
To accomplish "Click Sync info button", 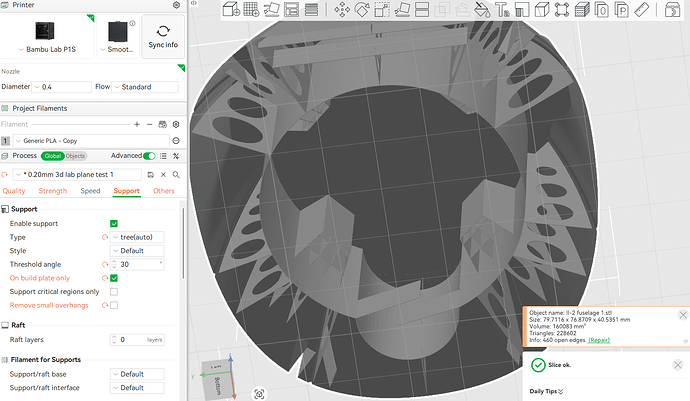I will point(163,37).
